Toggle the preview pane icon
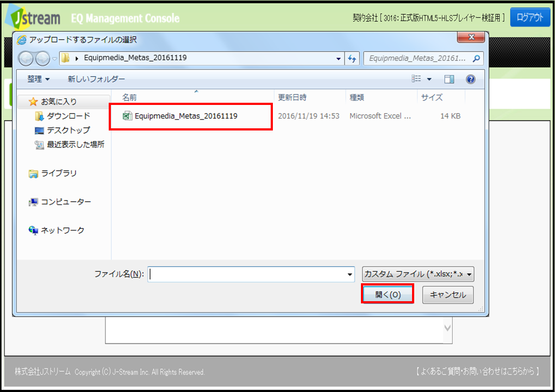555x392 pixels. pyautogui.click(x=449, y=79)
